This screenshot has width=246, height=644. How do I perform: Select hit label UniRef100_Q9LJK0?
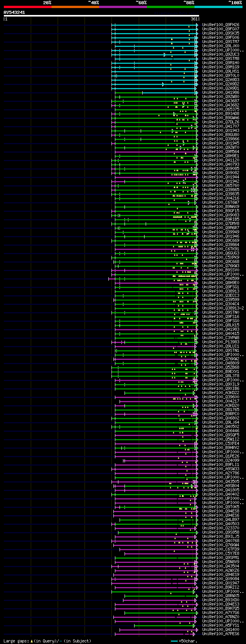[221, 46]
